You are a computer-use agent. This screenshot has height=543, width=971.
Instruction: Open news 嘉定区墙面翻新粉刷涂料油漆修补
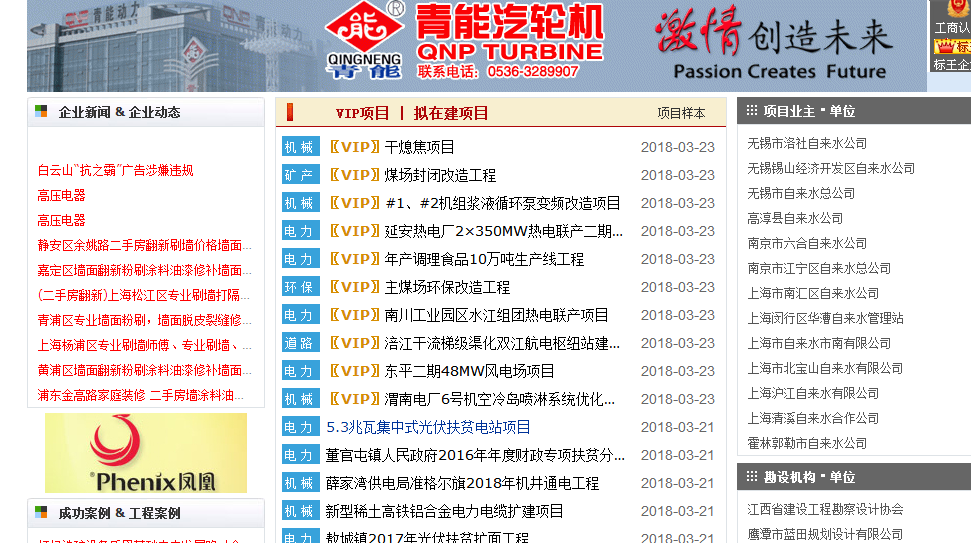tap(144, 270)
